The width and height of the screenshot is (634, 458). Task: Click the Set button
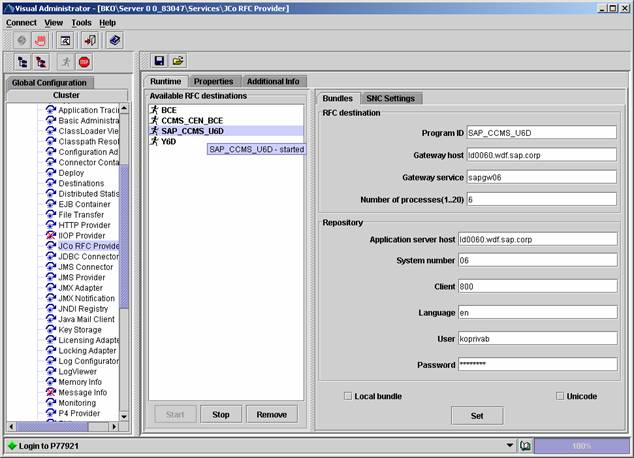click(x=477, y=415)
